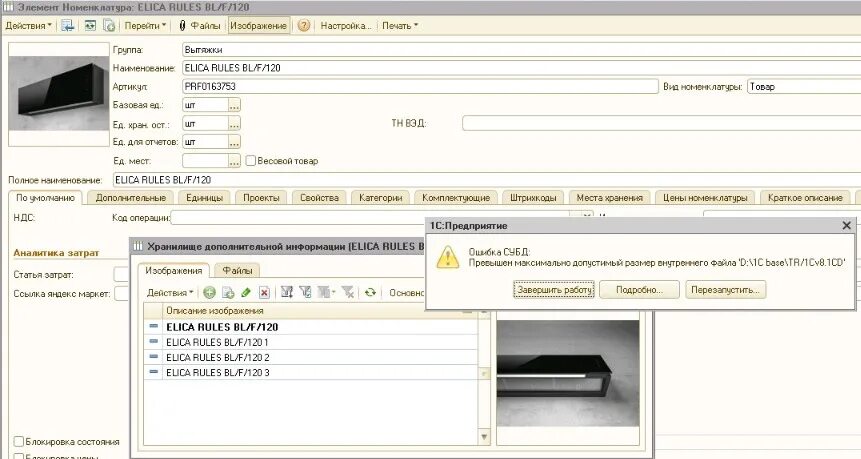Click the Полное наименование field
This screenshot has height=459, width=861.
pos(487,180)
